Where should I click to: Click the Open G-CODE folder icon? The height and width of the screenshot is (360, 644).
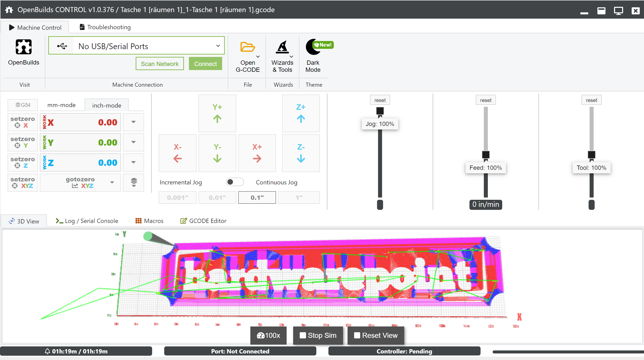(247, 47)
